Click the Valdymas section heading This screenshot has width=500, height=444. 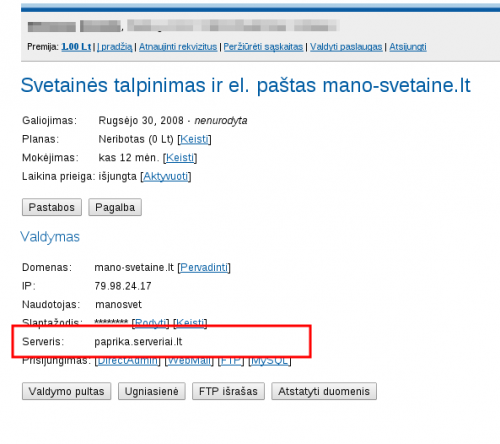point(50,237)
